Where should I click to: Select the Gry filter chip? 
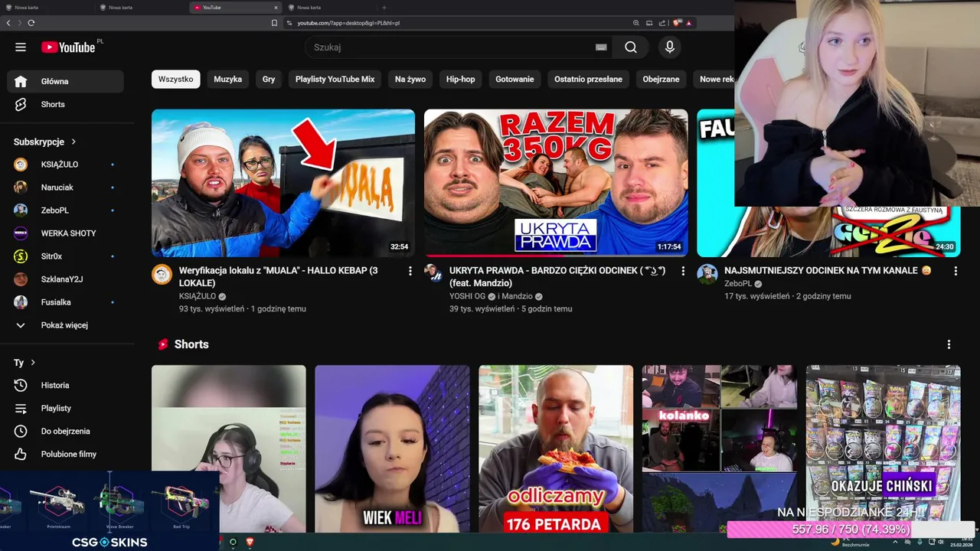click(x=269, y=79)
